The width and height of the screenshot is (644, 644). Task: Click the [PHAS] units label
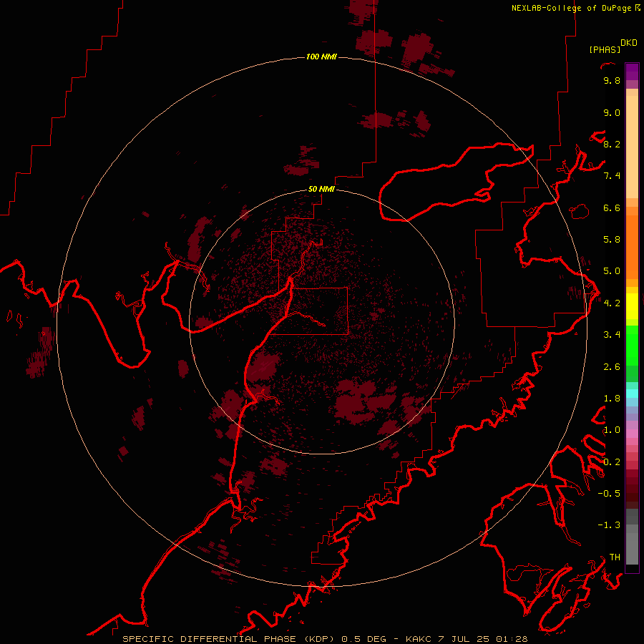click(605, 49)
